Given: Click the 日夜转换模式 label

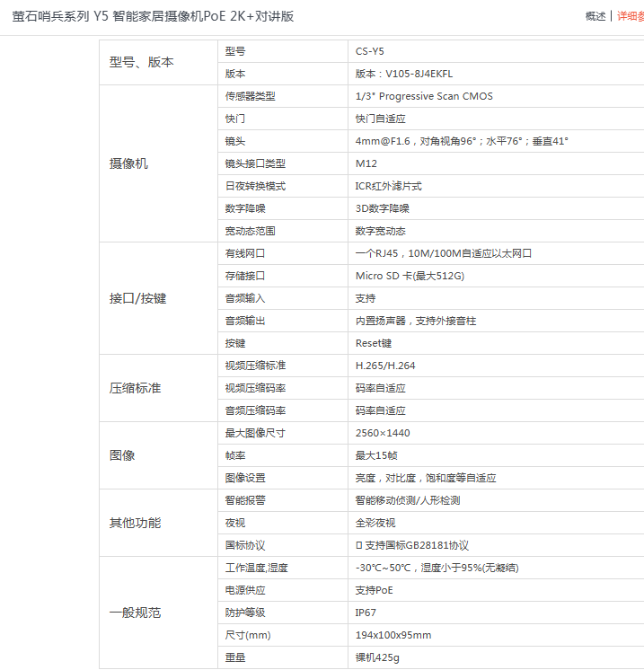Looking at the screenshot, I should pos(255,186).
